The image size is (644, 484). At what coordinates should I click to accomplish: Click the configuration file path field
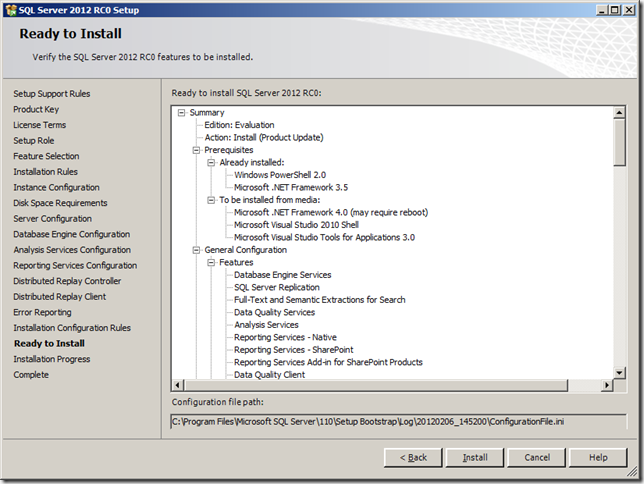(399, 422)
